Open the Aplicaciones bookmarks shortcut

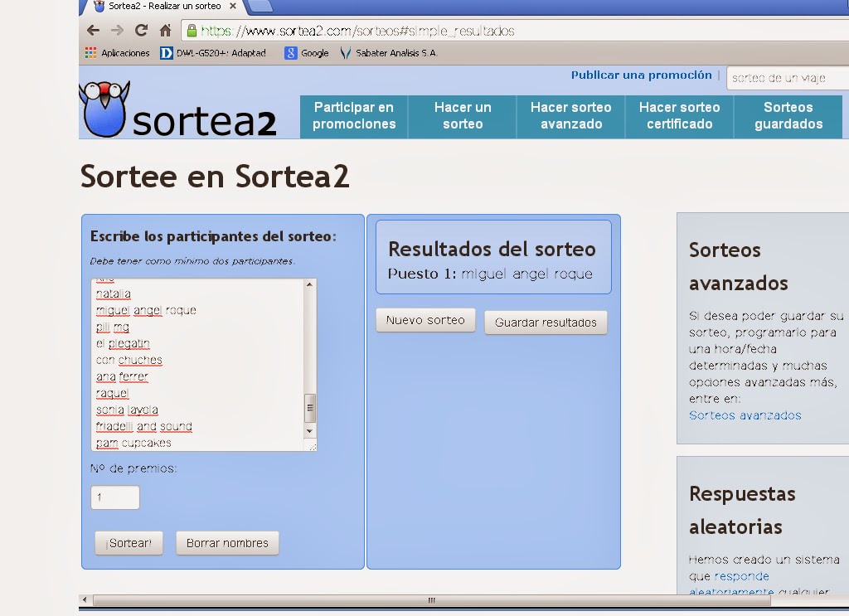click(117, 53)
